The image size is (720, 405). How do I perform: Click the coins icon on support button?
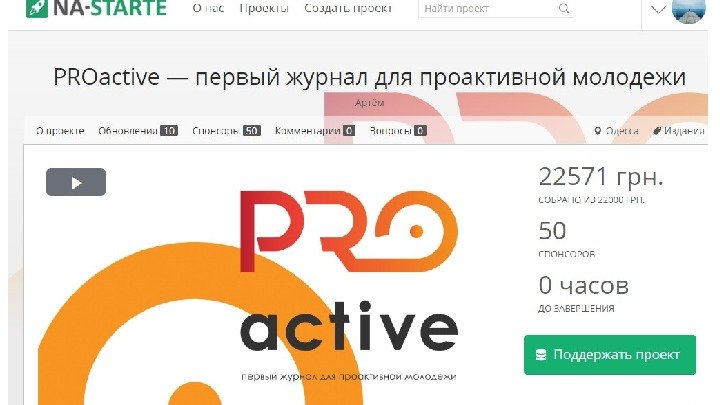click(541, 355)
